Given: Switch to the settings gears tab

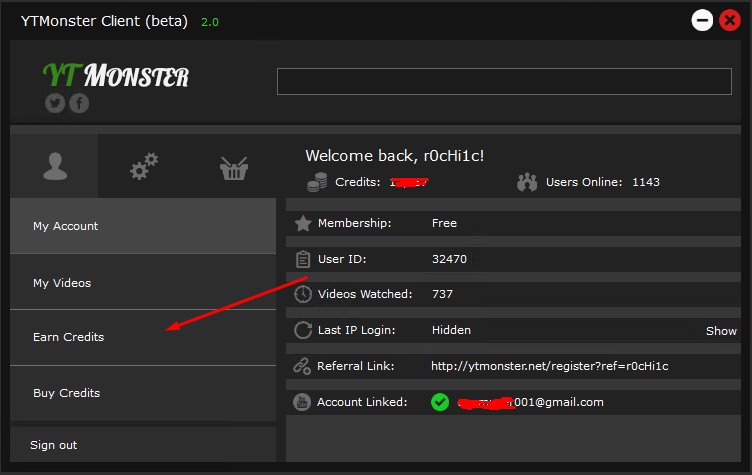Looking at the screenshot, I should (x=144, y=166).
